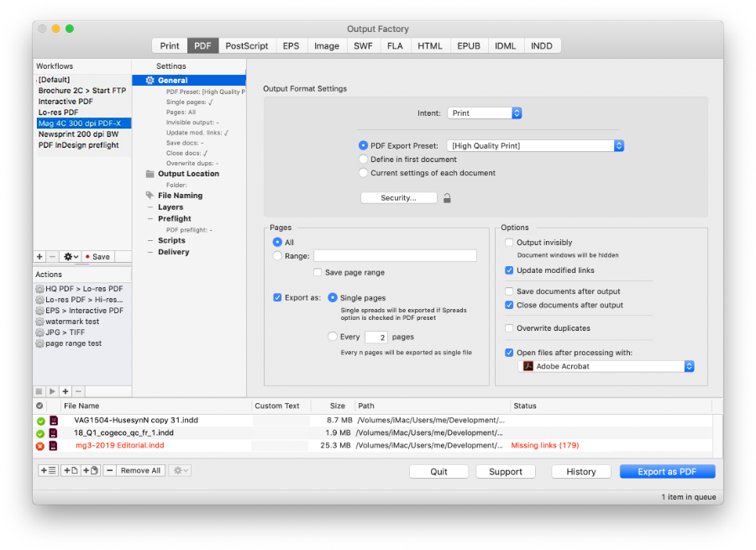
Task: Click the play action button in Actions panel
Action: pos(52,391)
